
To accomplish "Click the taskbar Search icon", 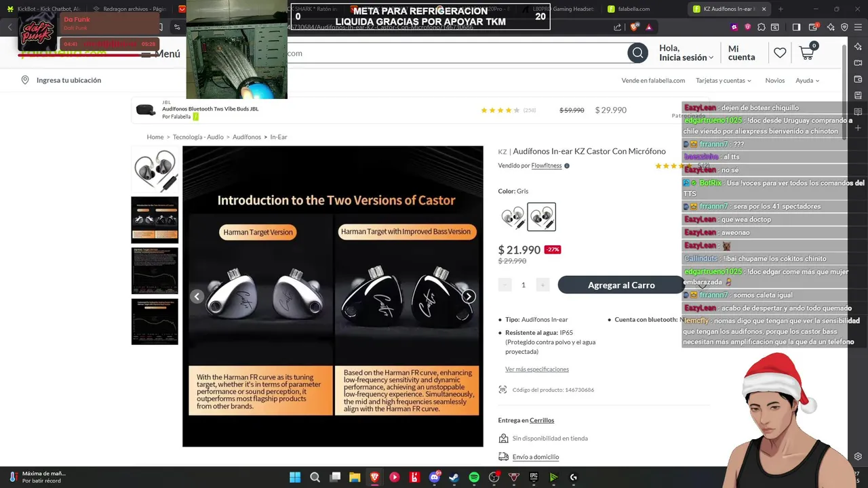I will click(315, 477).
